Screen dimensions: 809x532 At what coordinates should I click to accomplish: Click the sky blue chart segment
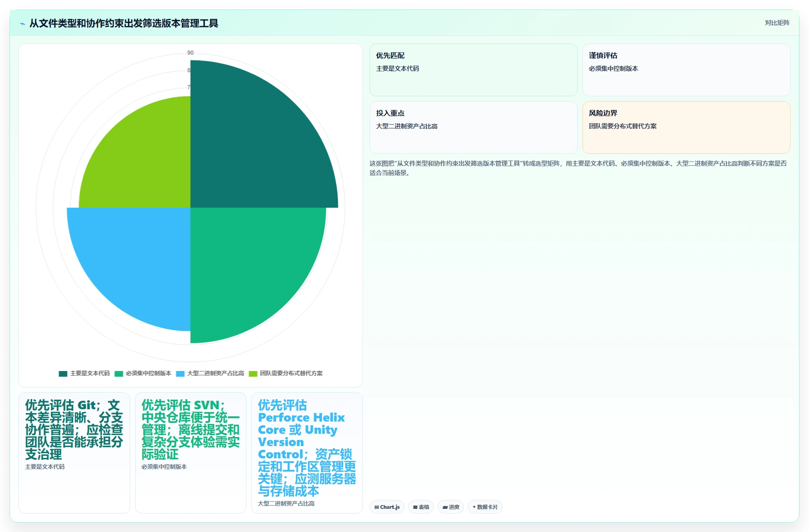click(x=137, y=260)
